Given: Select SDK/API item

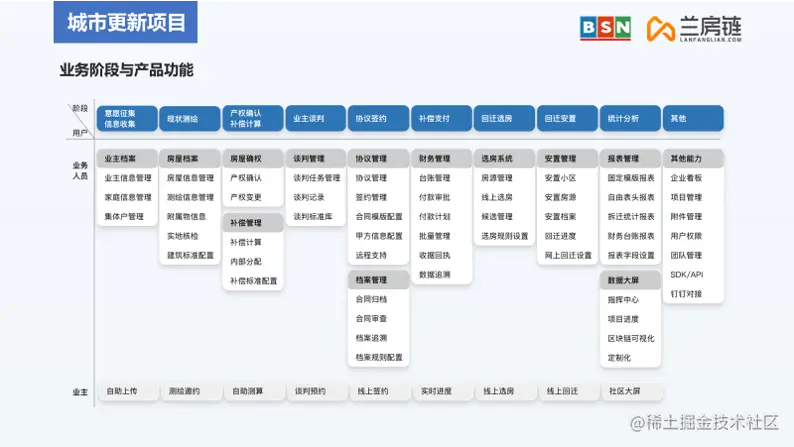Looking at the screenshot, I should [x=687, y=274].
